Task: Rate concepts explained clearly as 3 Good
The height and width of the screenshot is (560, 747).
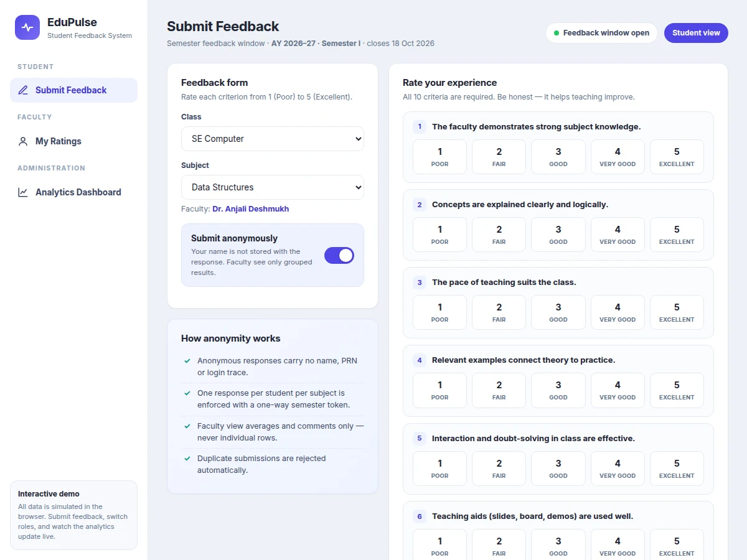Action: (x=558, y=235)
